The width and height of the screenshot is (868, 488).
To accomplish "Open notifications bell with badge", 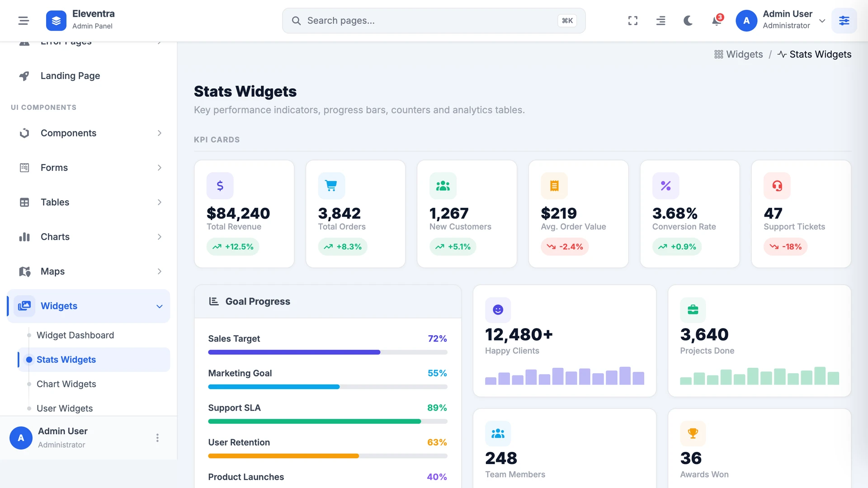I will point(717,20).
